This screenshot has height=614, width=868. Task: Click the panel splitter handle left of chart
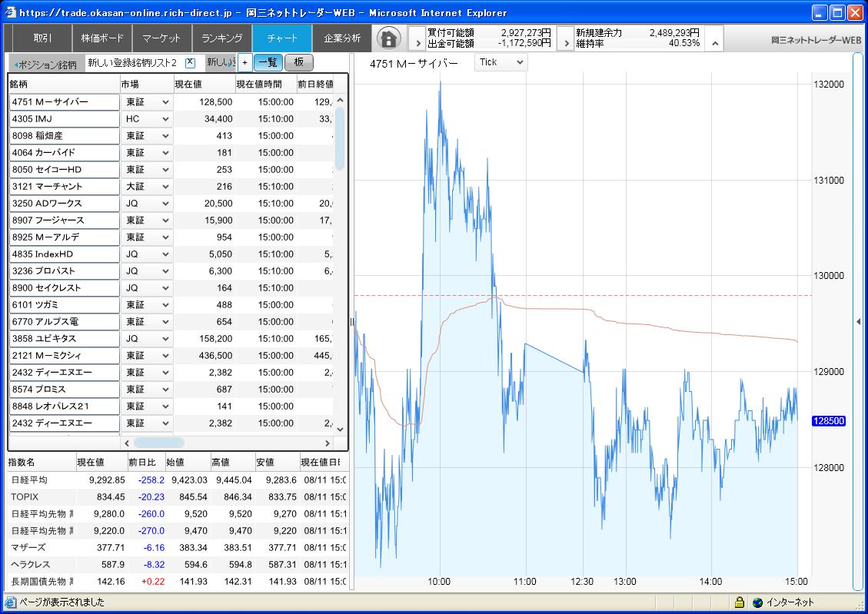(x=352, y=322)
